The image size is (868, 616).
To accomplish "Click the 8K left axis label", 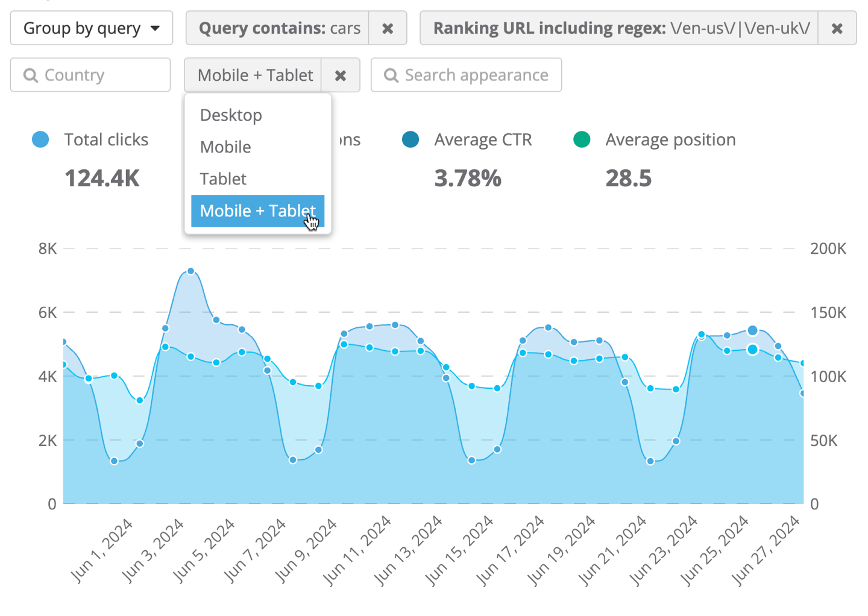I will 48,248.
